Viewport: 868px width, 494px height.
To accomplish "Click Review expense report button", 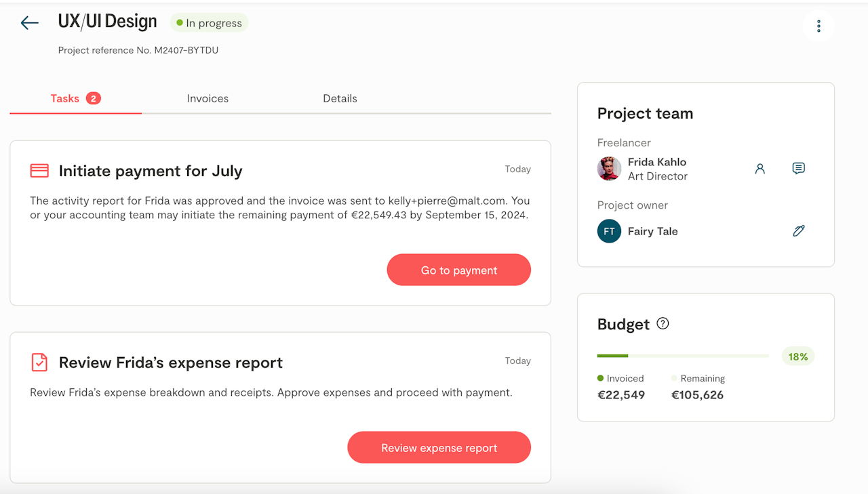I will (x=439, y=447).
